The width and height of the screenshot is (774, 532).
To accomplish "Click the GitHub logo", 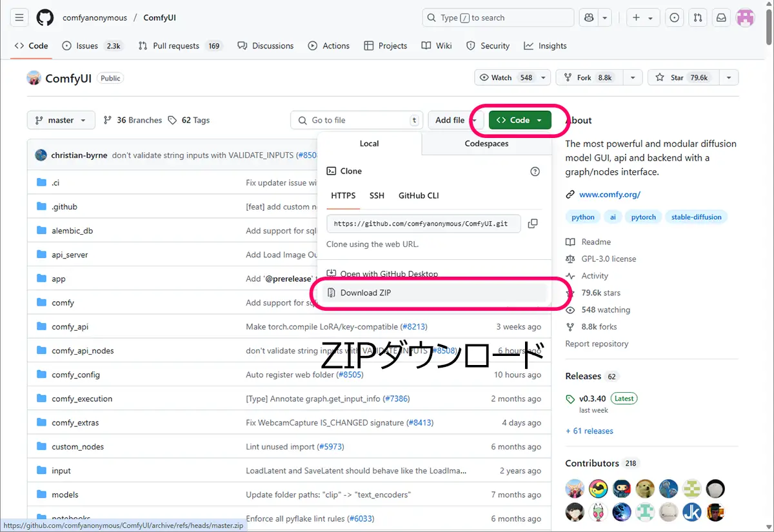I will pyautogui.click(x=45, y=17).
